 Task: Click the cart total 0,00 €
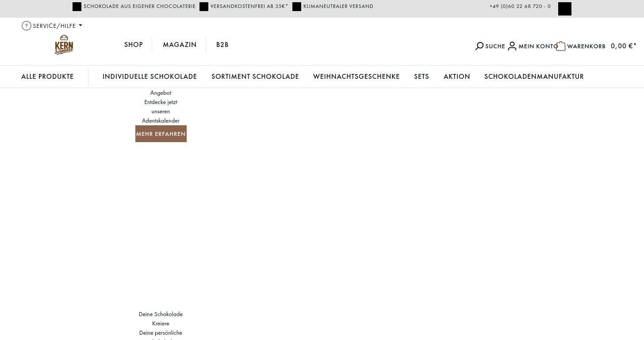[623, 46]
